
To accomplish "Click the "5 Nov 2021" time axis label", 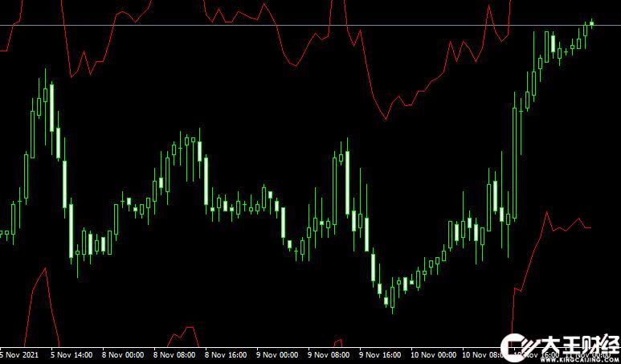I will point(19,354).
